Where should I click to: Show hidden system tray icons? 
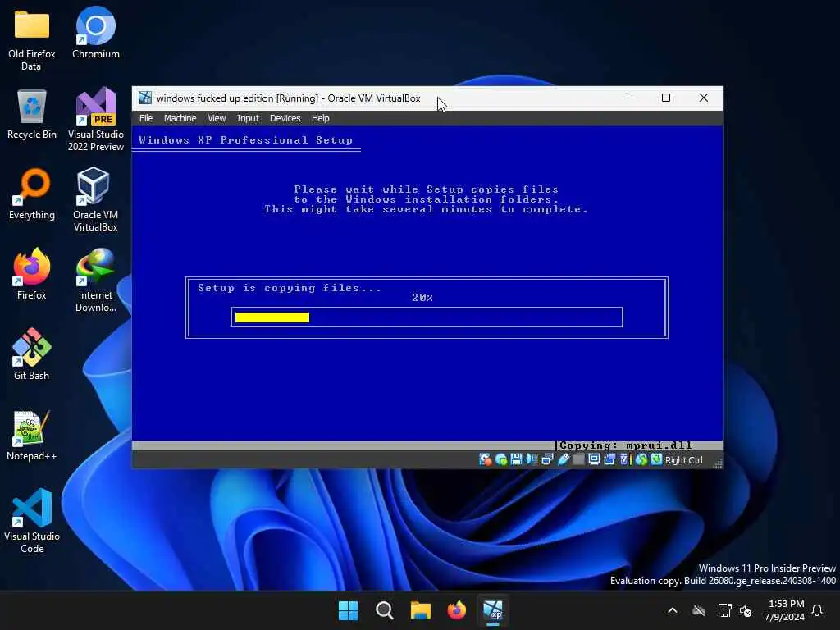(673, 610)
